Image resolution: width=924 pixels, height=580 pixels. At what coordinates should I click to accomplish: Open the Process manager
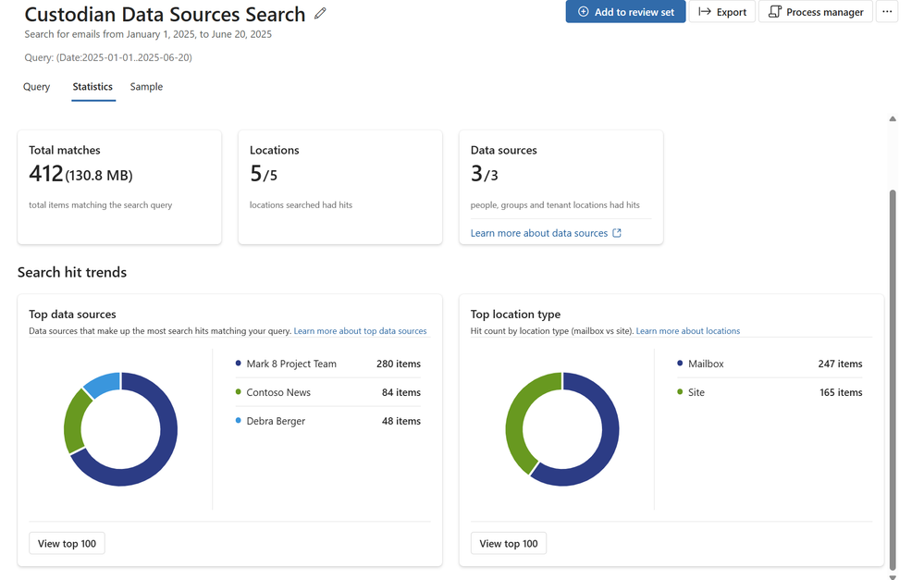point(815,12)
